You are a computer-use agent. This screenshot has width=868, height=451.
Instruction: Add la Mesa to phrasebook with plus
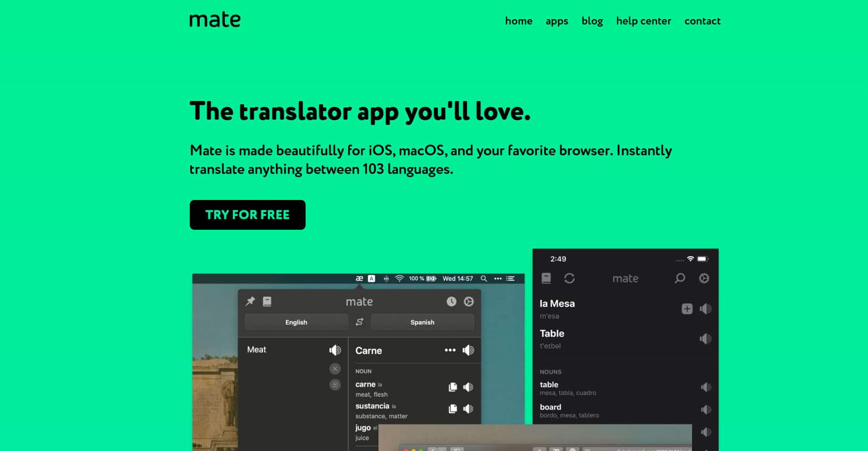click(x=687, y=309)
